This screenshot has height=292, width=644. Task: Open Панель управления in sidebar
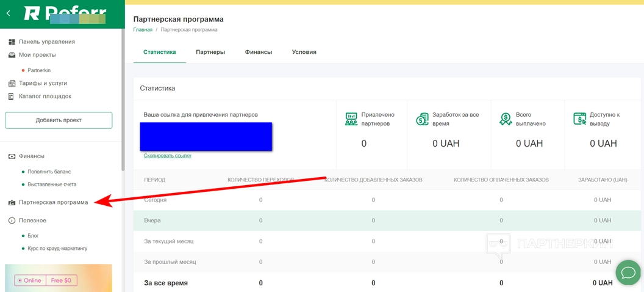47,42
